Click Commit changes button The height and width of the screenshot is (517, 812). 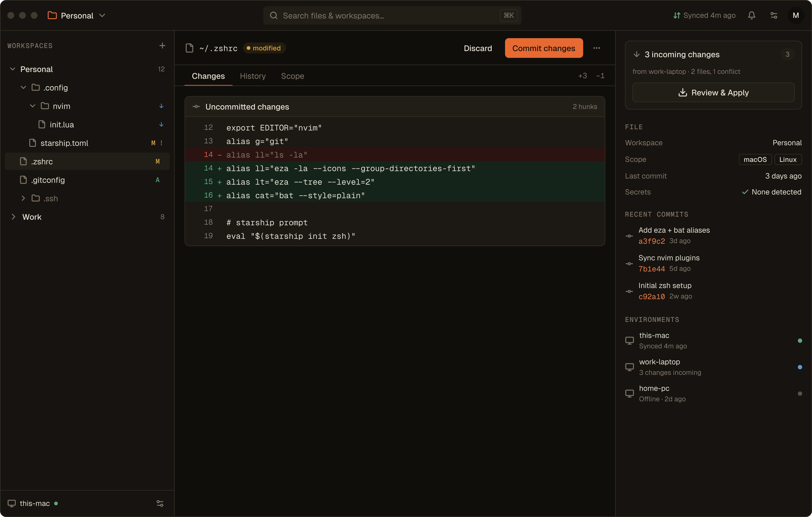click(x=544, y=48)
